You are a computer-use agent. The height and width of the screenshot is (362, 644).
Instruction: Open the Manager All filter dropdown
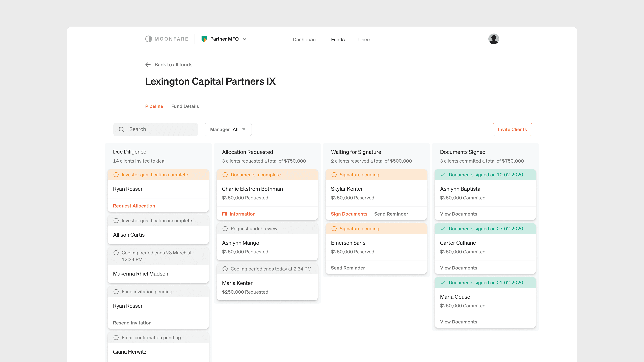[x=228, y=129]
